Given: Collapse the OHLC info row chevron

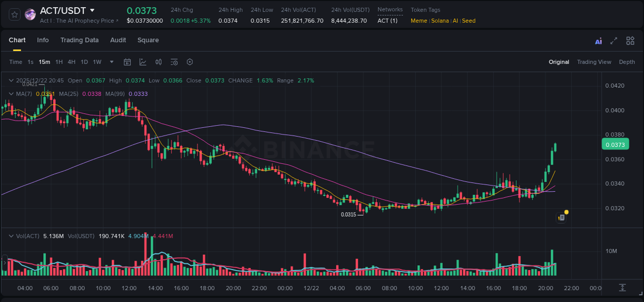Looking at the screenshot, I should pyautogui.click(x=11, y=80).
